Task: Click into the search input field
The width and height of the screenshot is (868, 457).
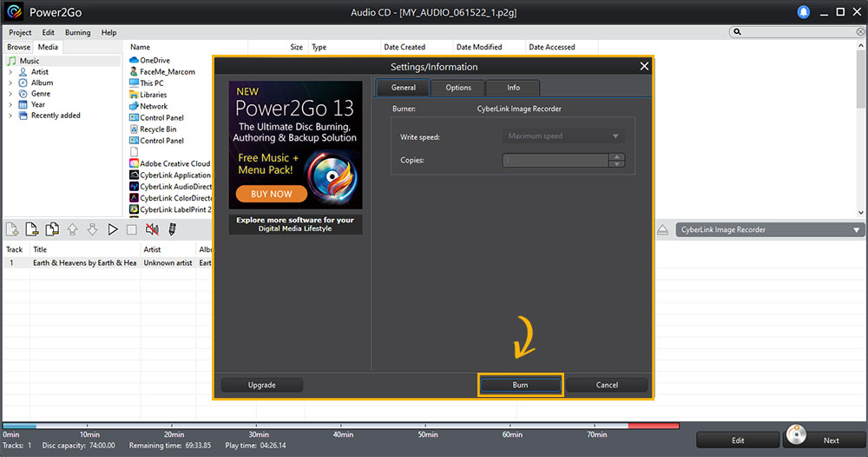Action: [799, 32]
